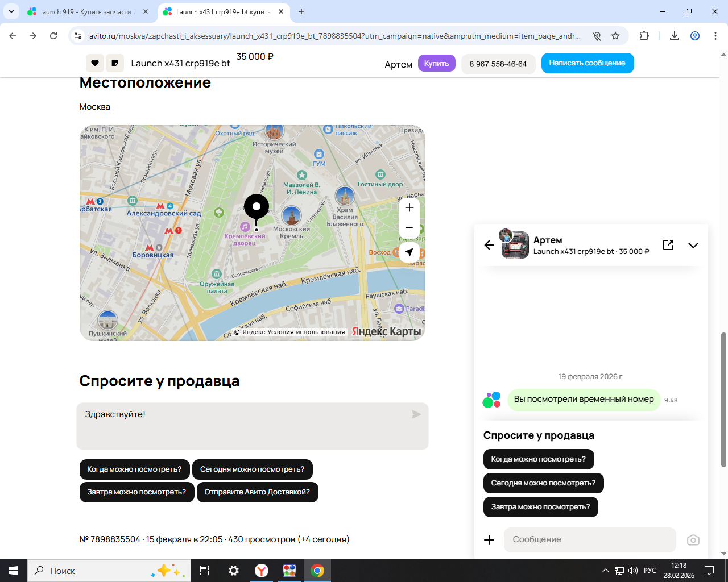The height and width of the screenshot is (582, 728).
Task: Open Условия использования link on map
Action: (x=306, y=332)
